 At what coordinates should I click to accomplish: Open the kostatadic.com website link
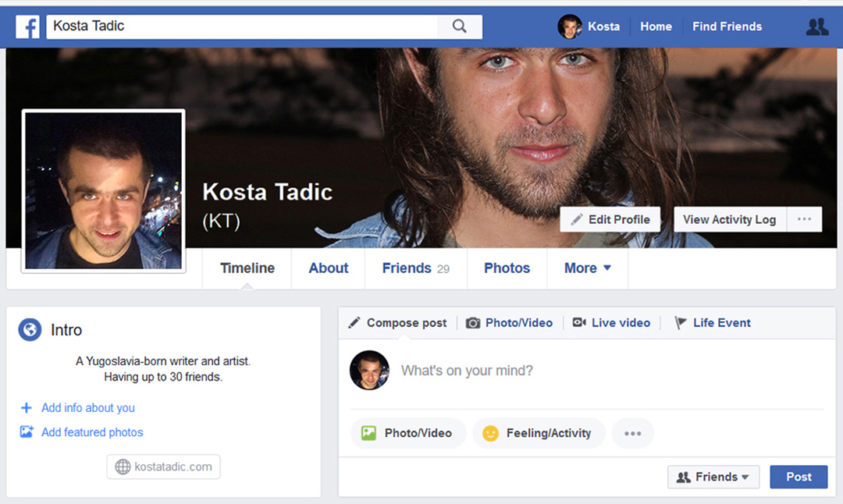164,467
